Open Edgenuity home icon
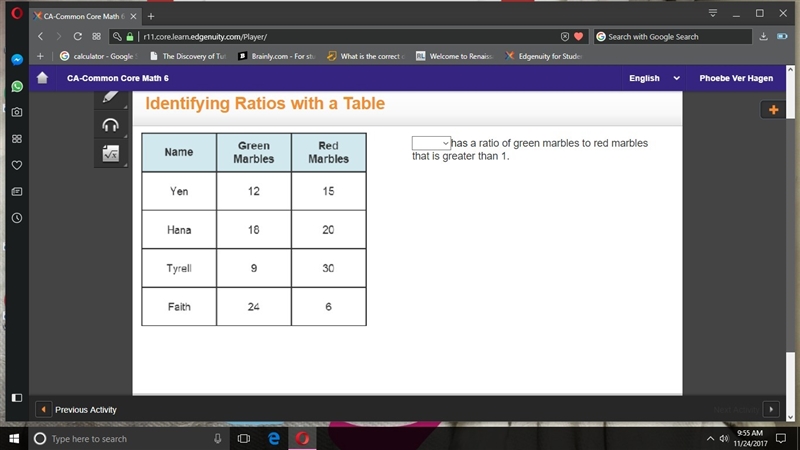The image size is (800, 450). 42,78
